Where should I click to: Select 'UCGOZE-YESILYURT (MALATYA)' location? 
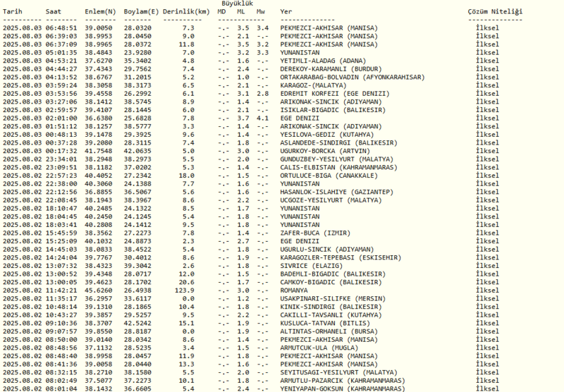331,200
